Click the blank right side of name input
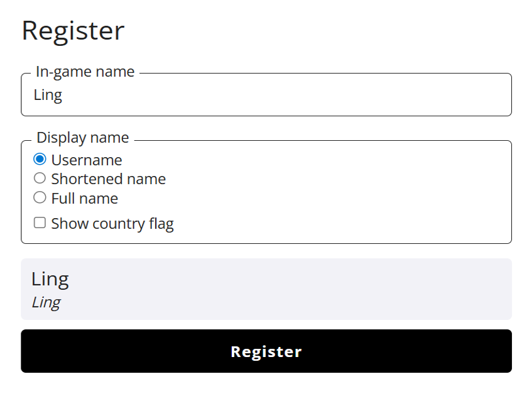The width and height of the screenshot is (532, 396). pos(408,96)
